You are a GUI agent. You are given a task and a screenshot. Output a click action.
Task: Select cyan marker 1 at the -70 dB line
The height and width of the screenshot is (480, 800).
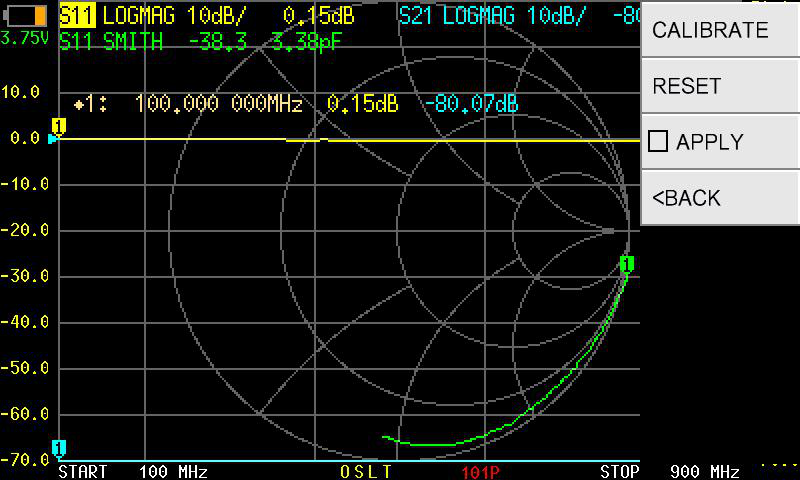coord(59,447)
